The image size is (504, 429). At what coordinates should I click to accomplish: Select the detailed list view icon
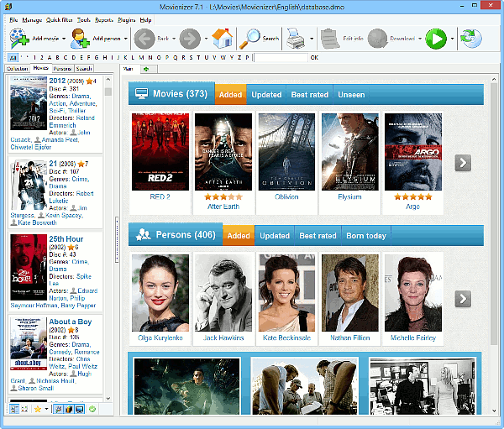14,409
